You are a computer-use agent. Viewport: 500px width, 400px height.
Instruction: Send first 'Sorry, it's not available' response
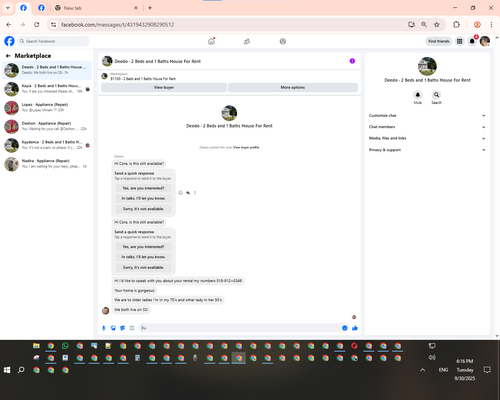pos(143,209)
